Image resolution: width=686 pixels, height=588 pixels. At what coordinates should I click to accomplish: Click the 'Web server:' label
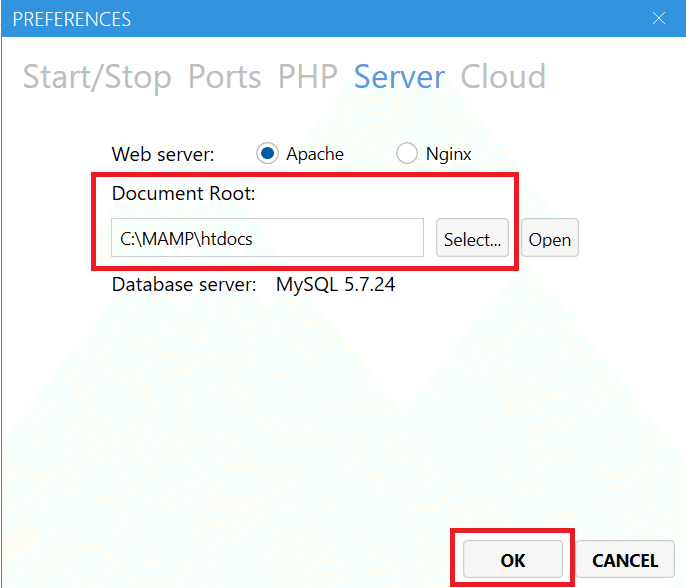point(163,154)
